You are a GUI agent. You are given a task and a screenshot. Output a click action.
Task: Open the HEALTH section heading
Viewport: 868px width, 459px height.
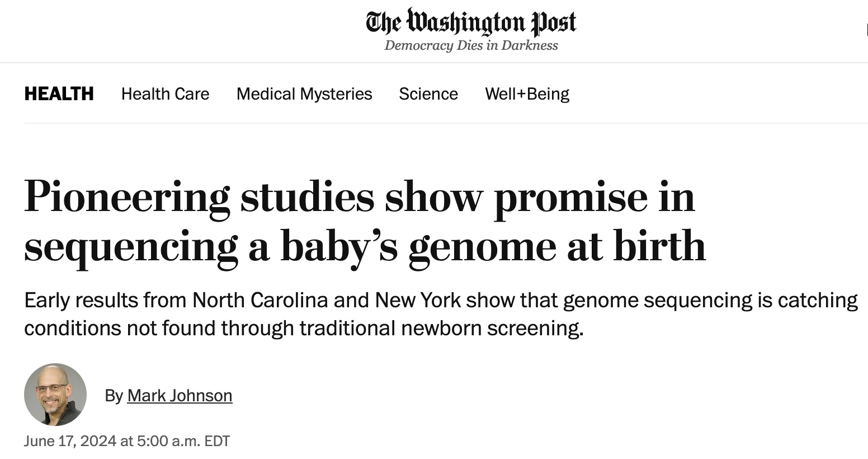pyautogui.click(x=59, y=93)
